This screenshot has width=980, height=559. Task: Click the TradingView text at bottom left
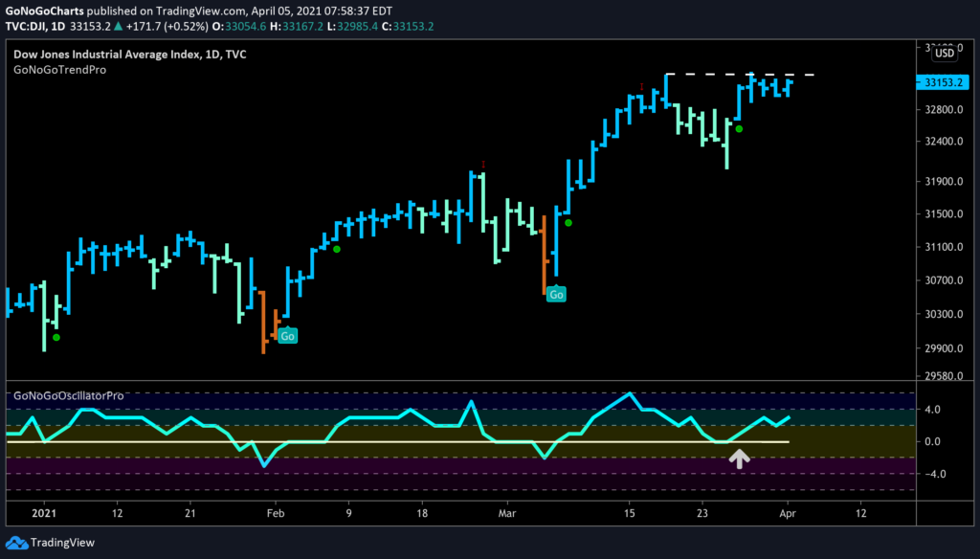click(62, 543)
